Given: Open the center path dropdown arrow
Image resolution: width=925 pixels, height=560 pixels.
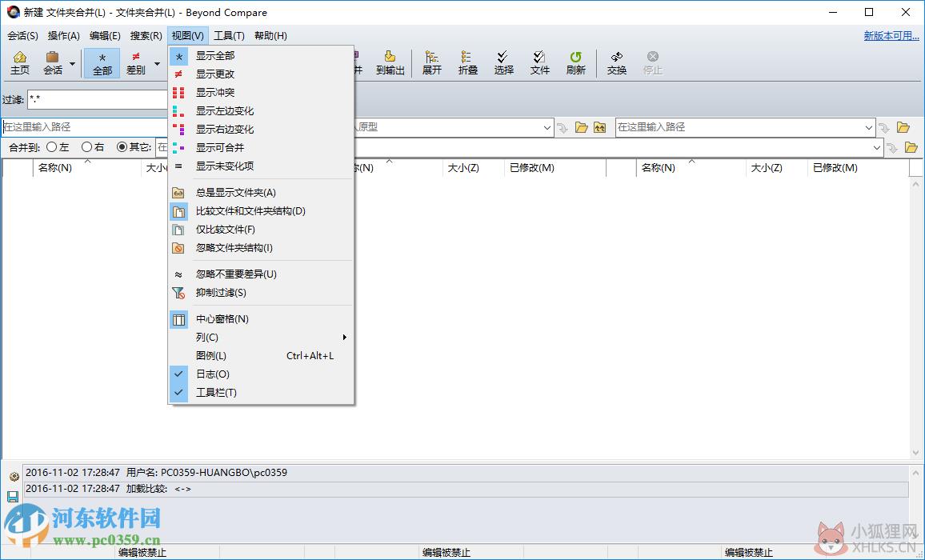Looking at the screenshot, I should 547,127.
